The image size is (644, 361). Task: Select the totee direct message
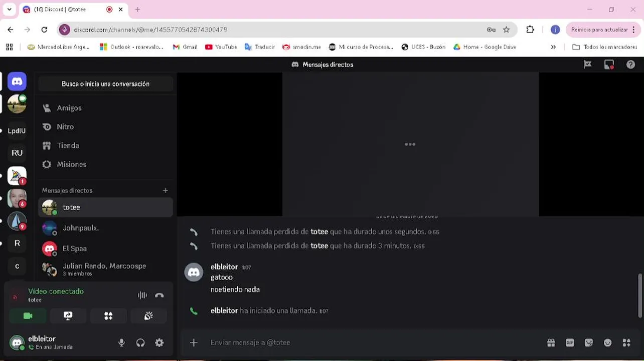[105, 207]
